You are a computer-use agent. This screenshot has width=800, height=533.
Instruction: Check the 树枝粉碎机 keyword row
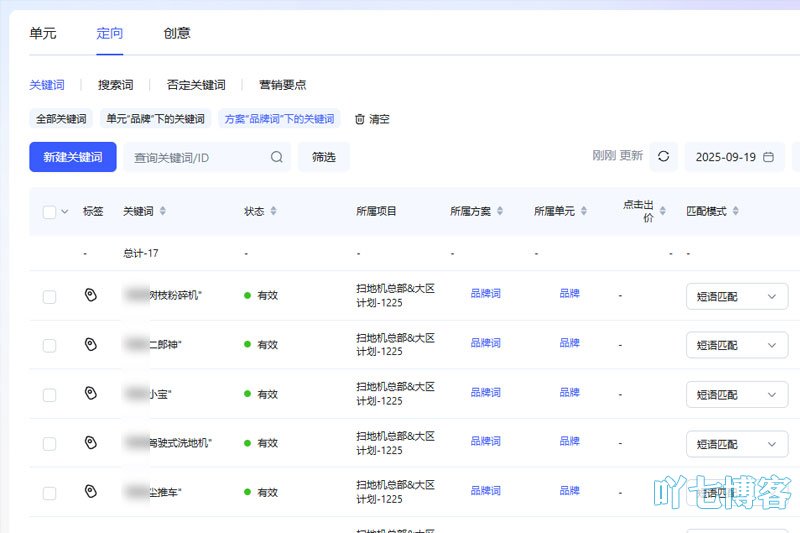coord(49,297)
